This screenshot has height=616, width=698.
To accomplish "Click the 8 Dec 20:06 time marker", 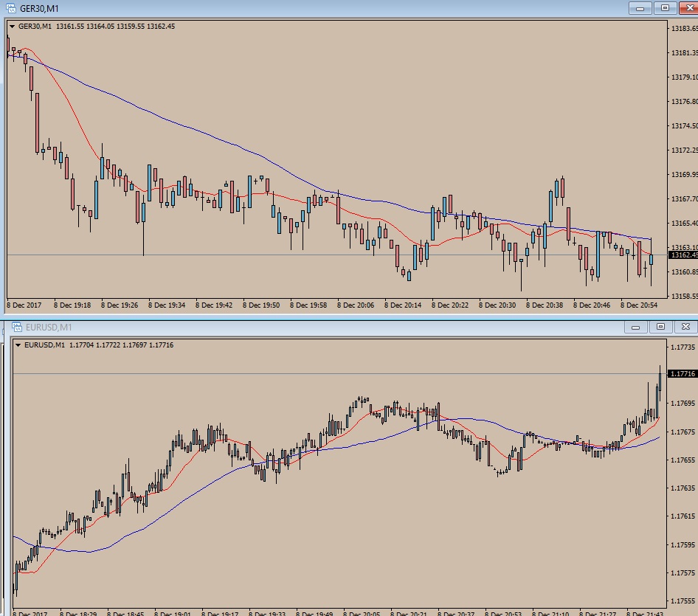I will 355,305.
